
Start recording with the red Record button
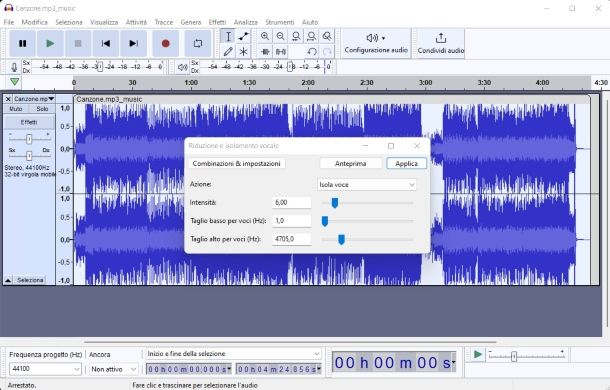tap(165, 43)
